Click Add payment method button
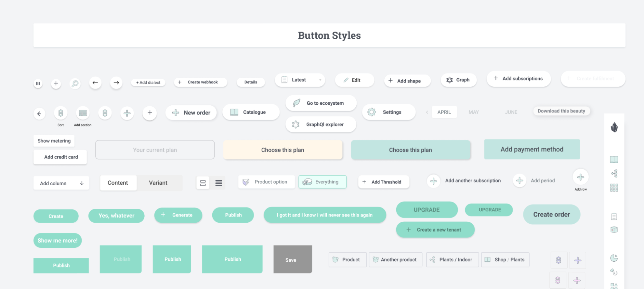Viewport: 644px width, 289px height. tap(532, 149)
